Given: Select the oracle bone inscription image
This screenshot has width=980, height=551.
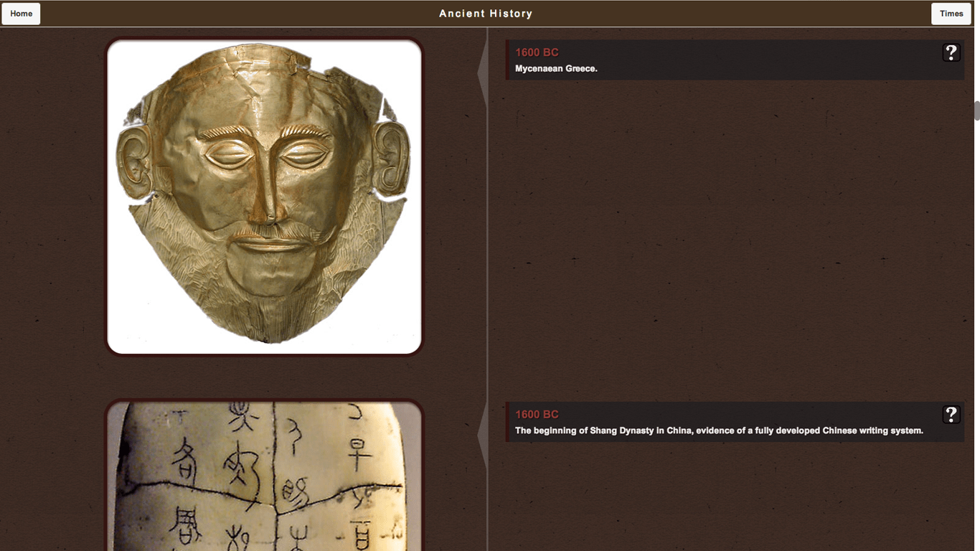Looking at the screenshot, I should pyautogui.click(x=264, y=477).
